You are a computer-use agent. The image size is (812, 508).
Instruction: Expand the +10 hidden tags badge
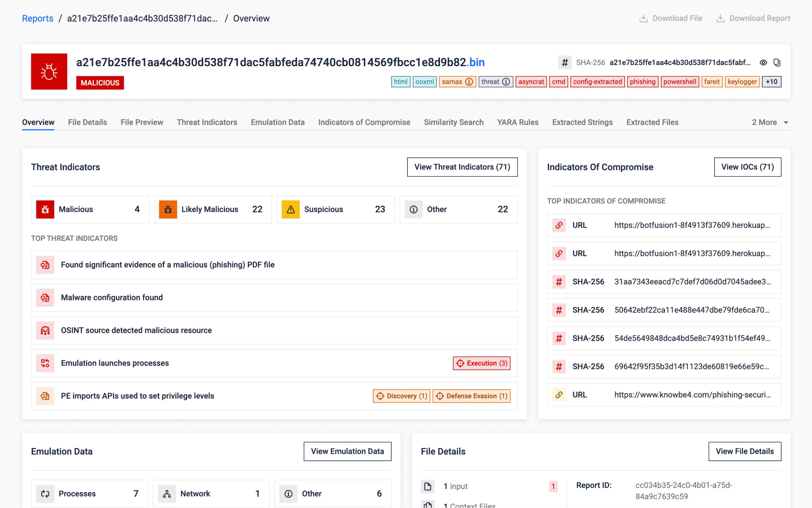click(772, 82)
